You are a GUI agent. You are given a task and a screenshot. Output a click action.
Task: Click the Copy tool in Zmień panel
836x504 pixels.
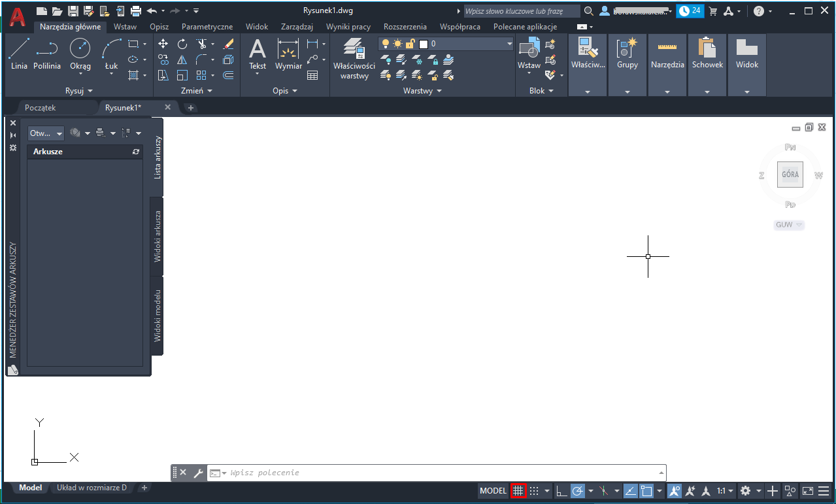pos(163,59)
